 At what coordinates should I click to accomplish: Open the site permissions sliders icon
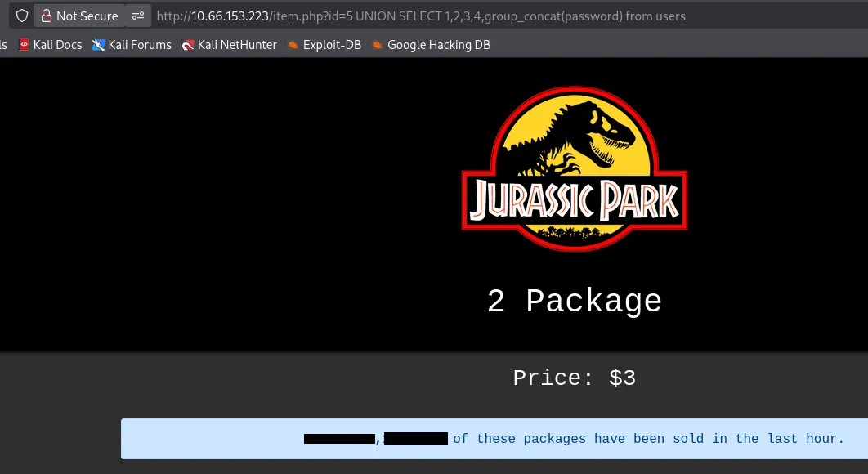tap(138, 16)
